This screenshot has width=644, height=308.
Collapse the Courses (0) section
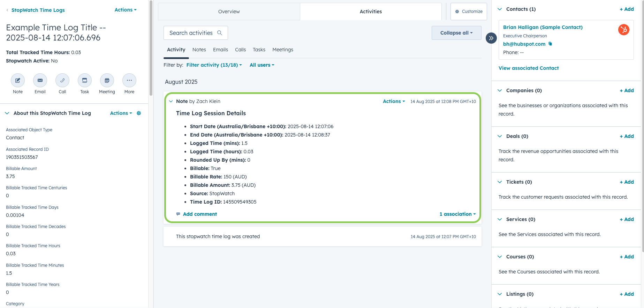point(500,257)
